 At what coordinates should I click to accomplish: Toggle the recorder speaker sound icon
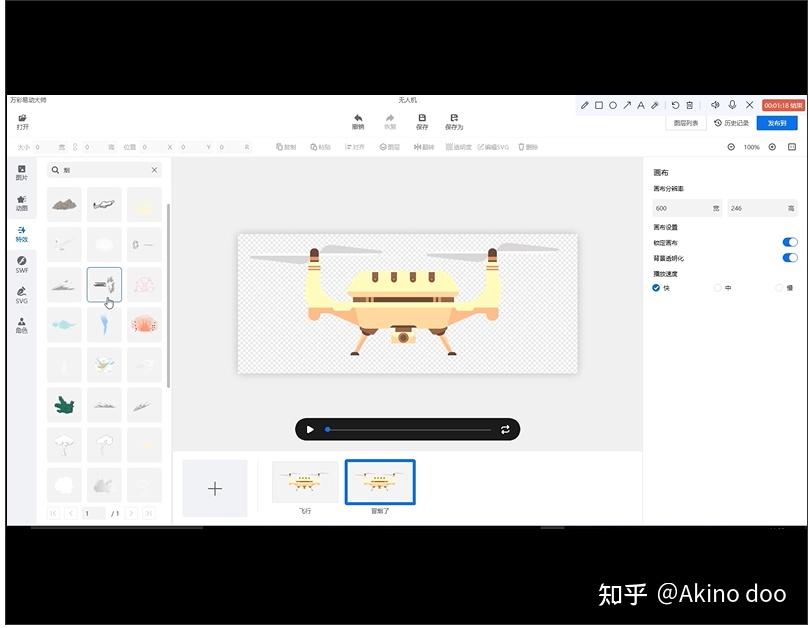tap(715, 105)
